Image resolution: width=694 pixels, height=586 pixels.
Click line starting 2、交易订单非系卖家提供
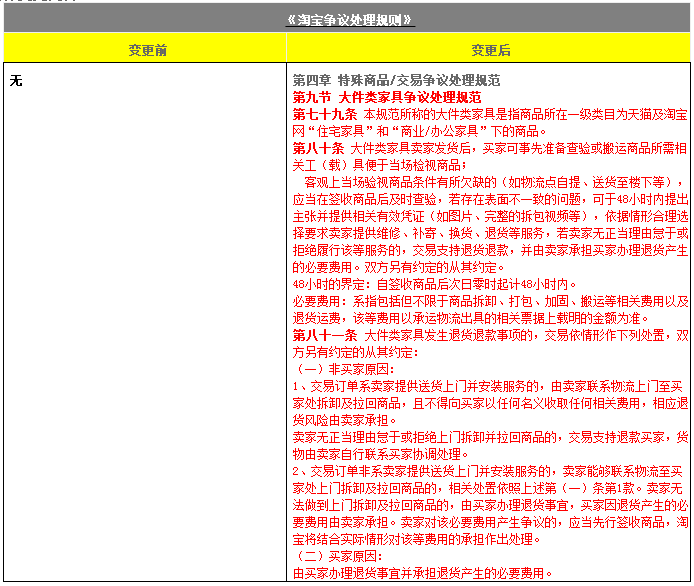[487, 471]
